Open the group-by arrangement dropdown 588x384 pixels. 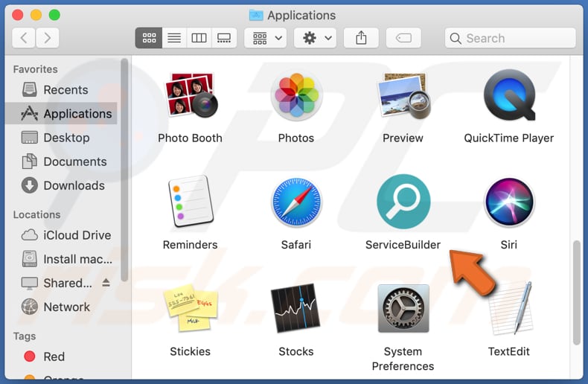coord(266,38)
